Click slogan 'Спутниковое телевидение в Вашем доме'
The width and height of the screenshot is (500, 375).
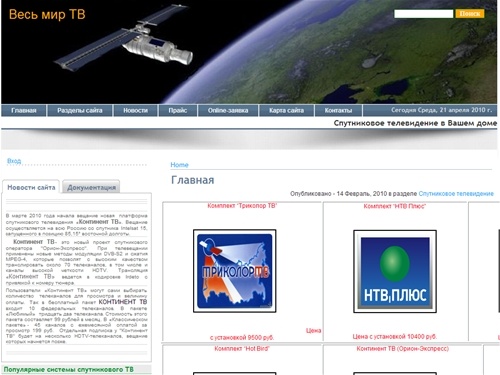(415, 123)
